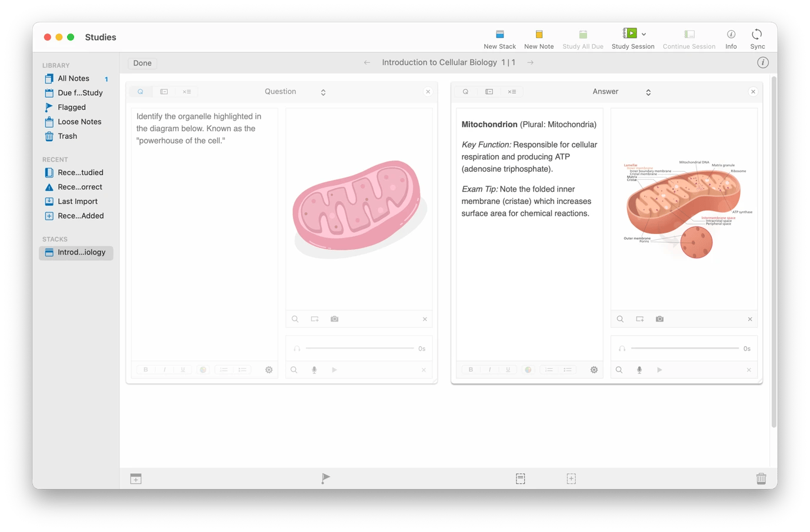Screen dimensions: 810x532
Task: Toggle italic in Question text
Action: (164, 370)
